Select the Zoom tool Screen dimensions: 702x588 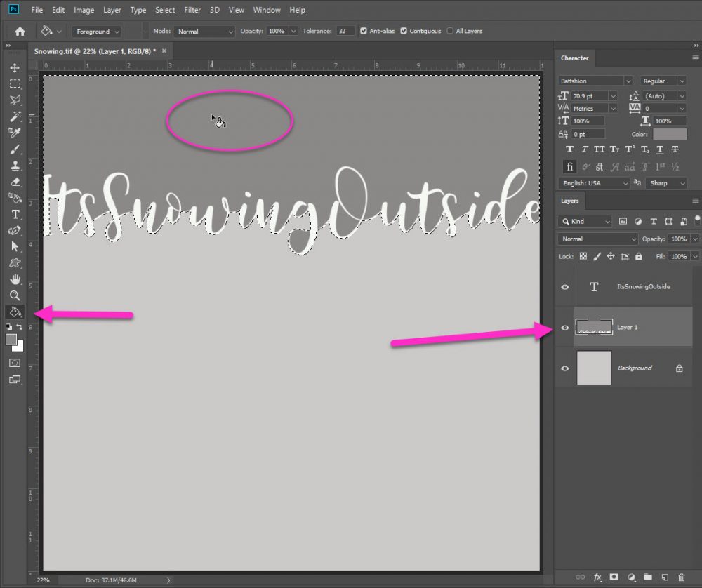point(15,295)
